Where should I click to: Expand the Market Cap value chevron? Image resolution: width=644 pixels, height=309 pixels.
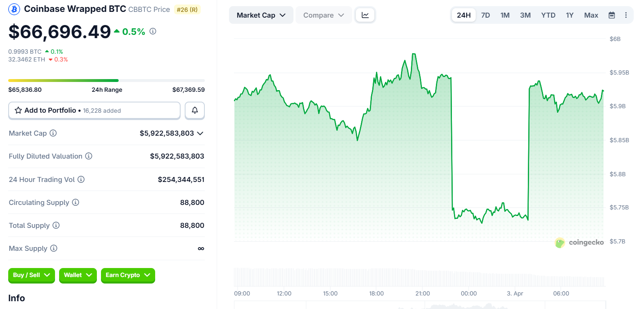[200, 133]
